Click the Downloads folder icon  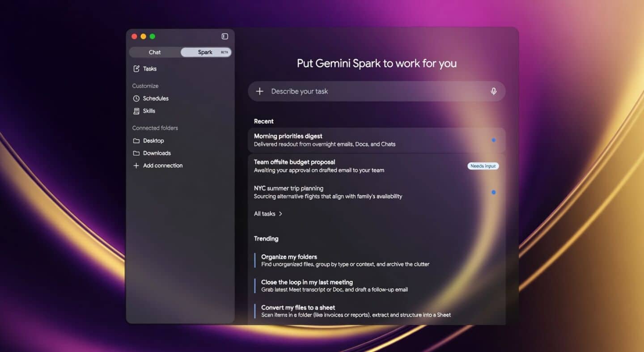coord(136,153)
